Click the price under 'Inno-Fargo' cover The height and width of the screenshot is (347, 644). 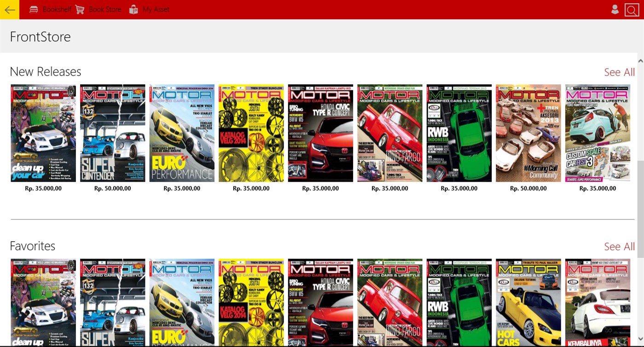[390, 188]
